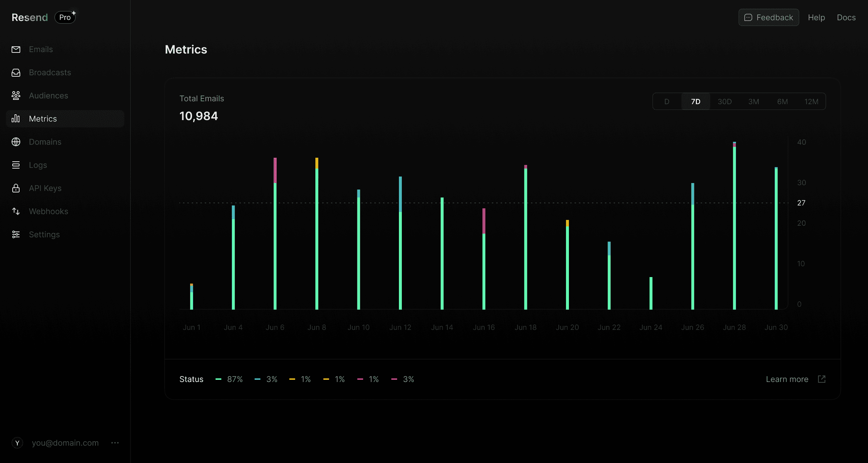Image resolution: width=868 pixels, height=463 pixels.
Task: Switch to the 30D range
Action: click(x=725, y=102)
